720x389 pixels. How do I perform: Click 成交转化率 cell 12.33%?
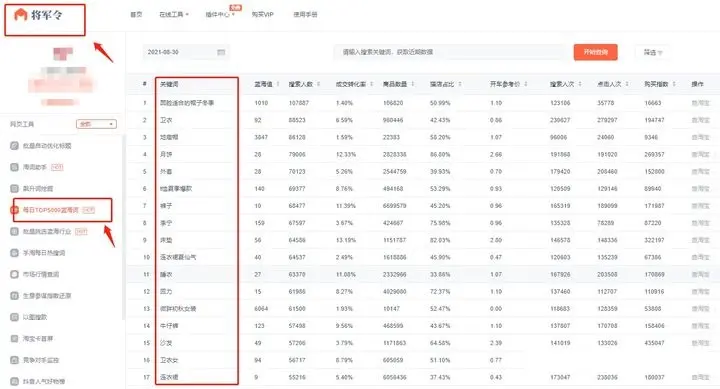[x=346, y=154]
